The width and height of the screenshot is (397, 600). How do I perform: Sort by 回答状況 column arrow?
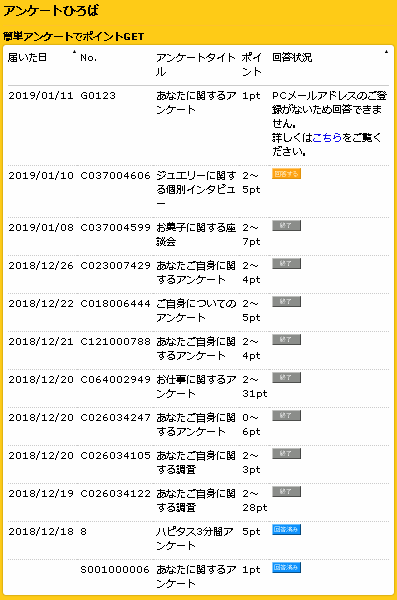tap(386, 52)
